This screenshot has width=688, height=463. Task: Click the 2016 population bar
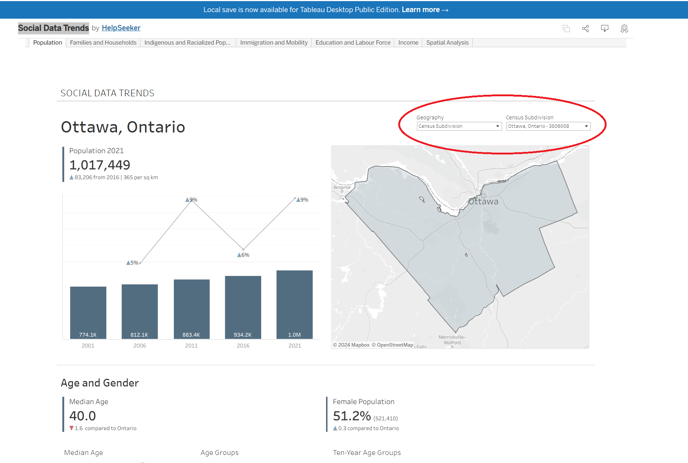pyautogui.click(x=243, y=308)
